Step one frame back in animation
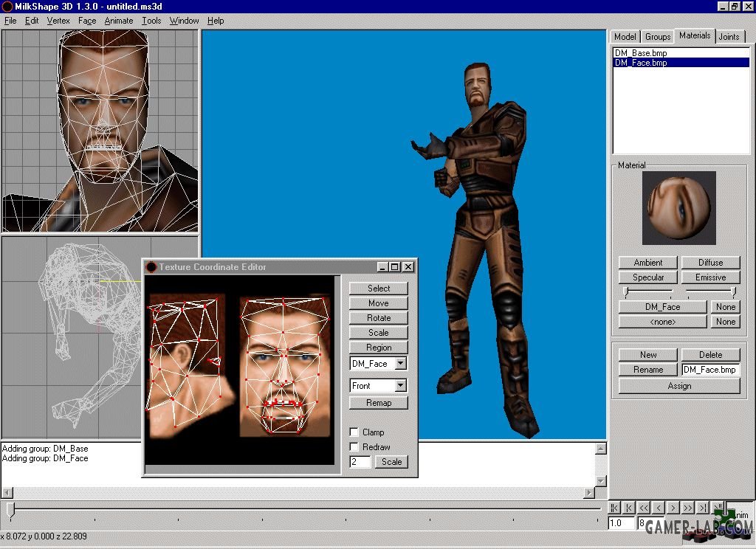Image resolution: width=756 pixels, height=549 pixels. (659, 508)
